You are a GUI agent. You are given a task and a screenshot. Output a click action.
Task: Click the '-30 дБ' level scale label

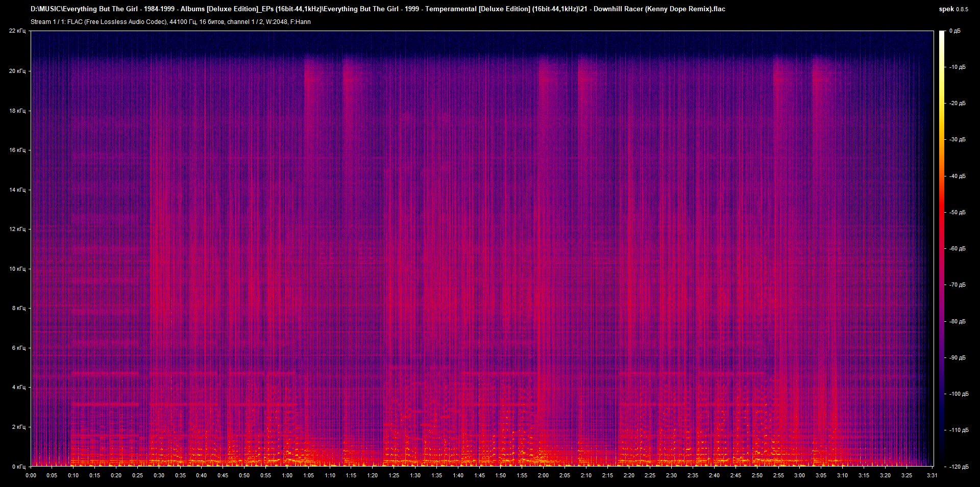point(957,139)
